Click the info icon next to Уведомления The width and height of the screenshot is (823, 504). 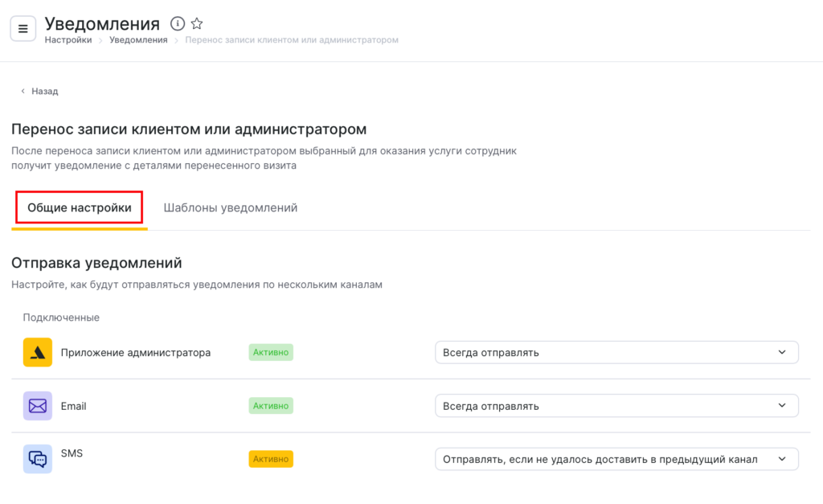pyautogui.click(x=178, y=24)
